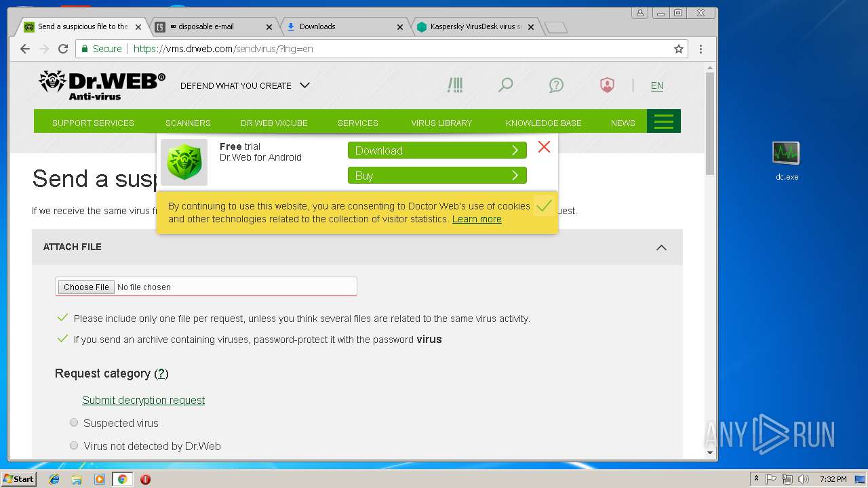Viewport: 868px width, 488px height.
Task: Close the Android trial promo banner
Action: click(544, 147)
